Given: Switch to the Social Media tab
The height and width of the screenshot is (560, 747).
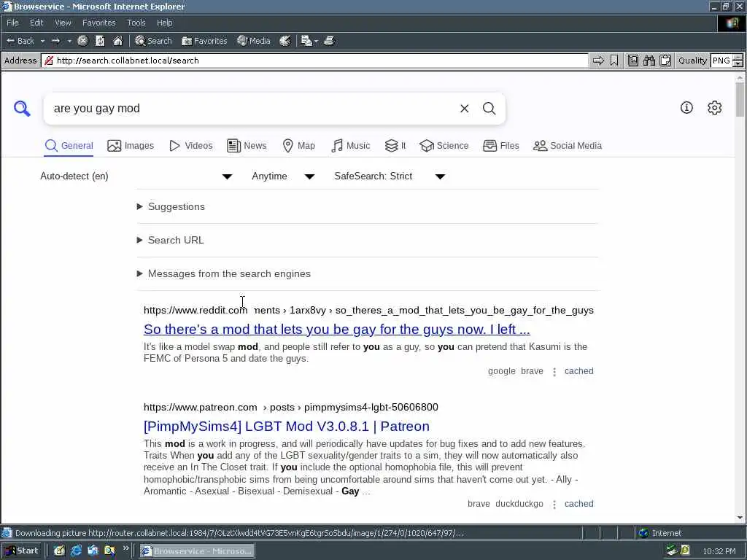Looking at the screenshot, I should (568, 146).
